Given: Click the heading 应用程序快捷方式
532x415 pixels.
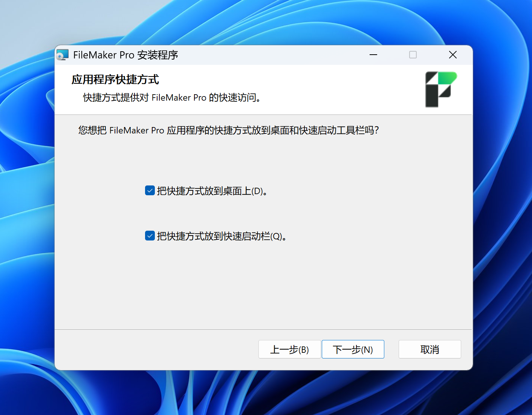Looking at the screenshot, I should 115,80.
